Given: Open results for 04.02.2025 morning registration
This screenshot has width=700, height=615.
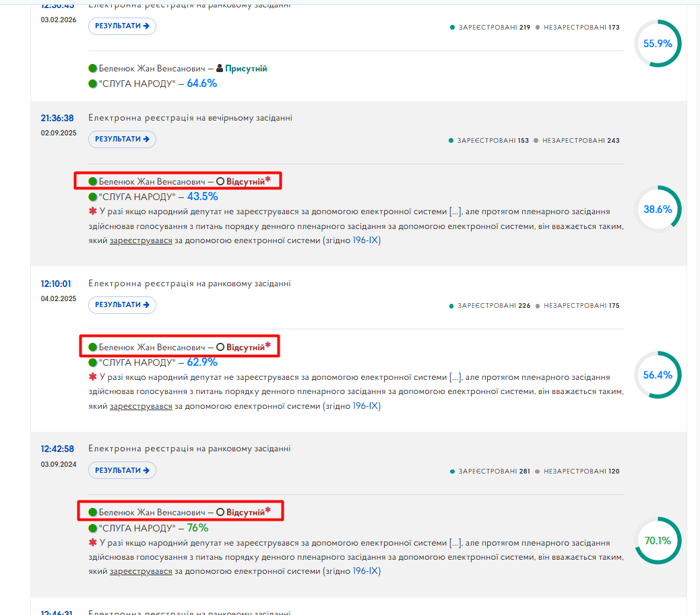Looking at the screenshot, I should [x=122, y=305].
